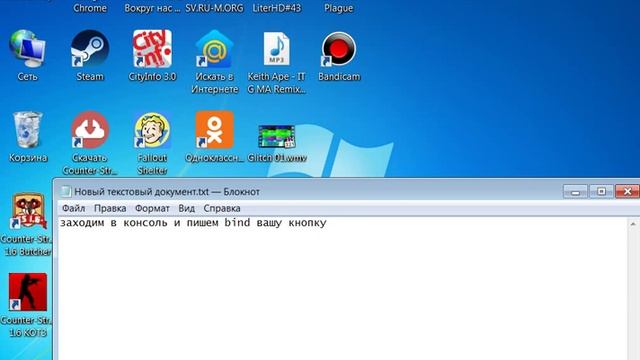The height and width of the screenshot is (360, 640).
Task: Minimize the Notepad window
Action: coord(576,191)
